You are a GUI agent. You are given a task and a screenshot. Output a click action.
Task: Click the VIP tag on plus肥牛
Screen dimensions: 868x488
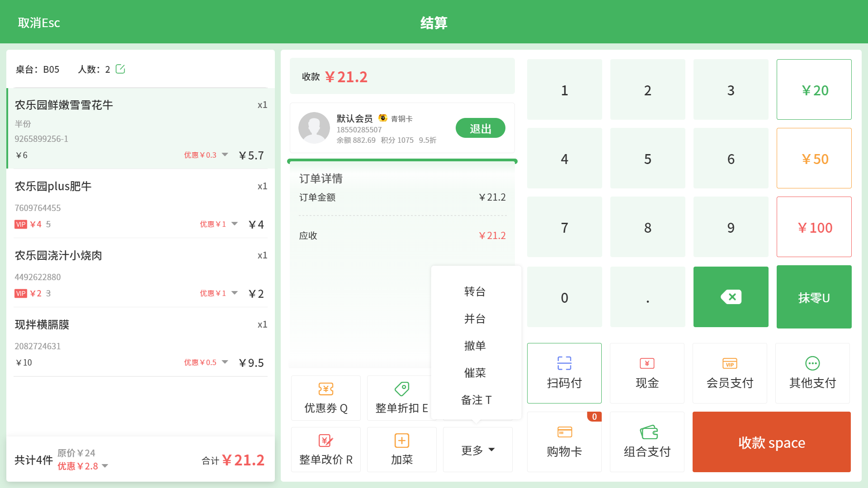[x=21, y=225]
